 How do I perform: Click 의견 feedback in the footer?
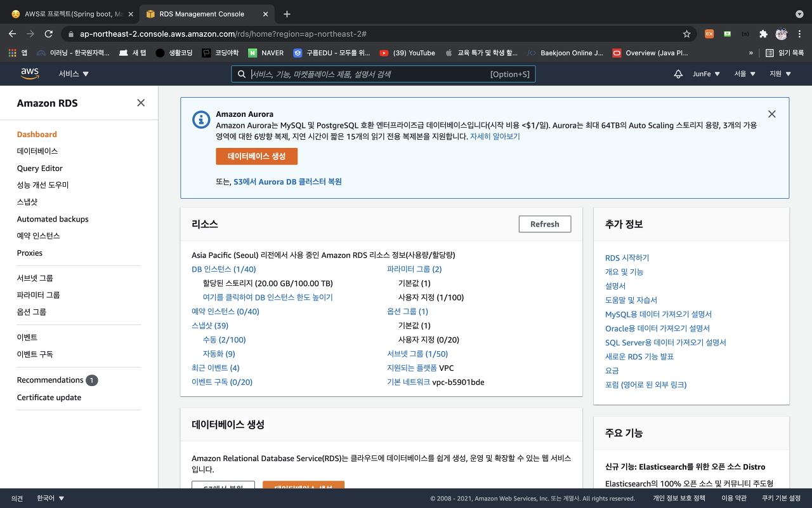point(17,498)
